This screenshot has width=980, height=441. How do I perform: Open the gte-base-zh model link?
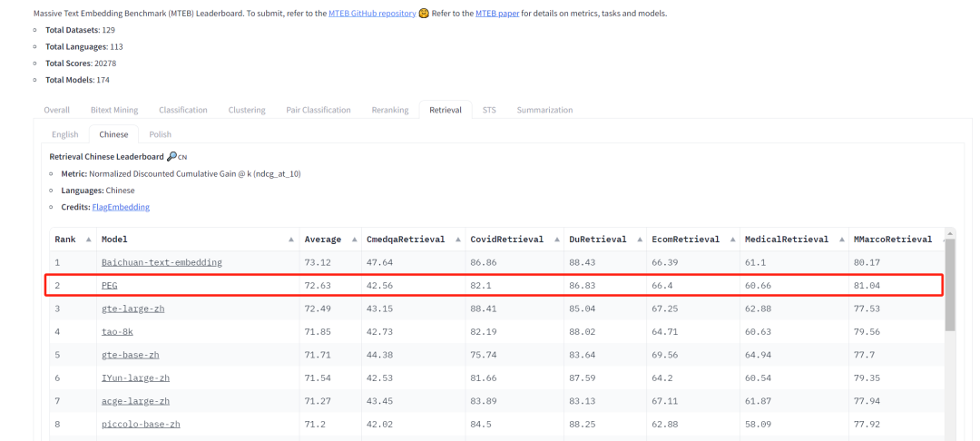(x=131, y=355)
